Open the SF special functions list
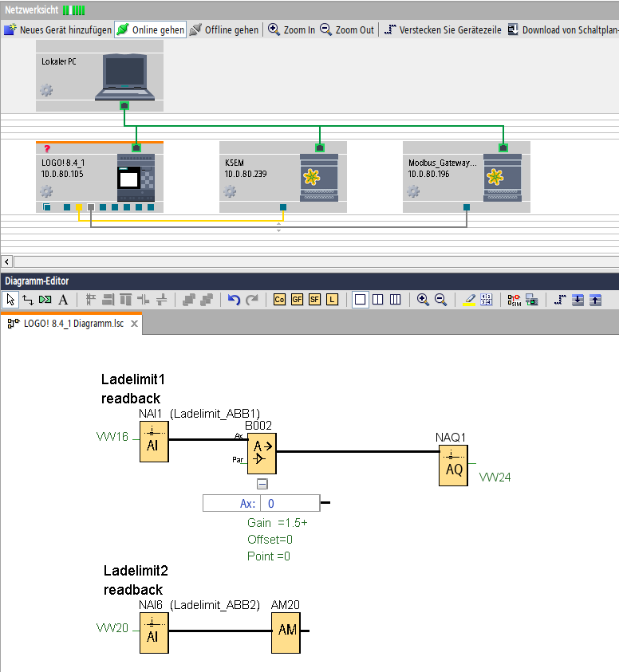 (x=314, y=300)
